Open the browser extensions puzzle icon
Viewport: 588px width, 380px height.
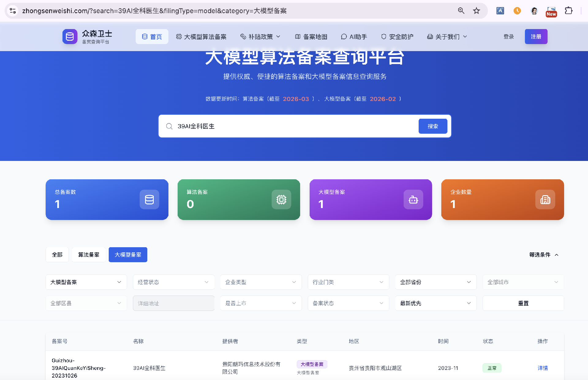(569, 11)
